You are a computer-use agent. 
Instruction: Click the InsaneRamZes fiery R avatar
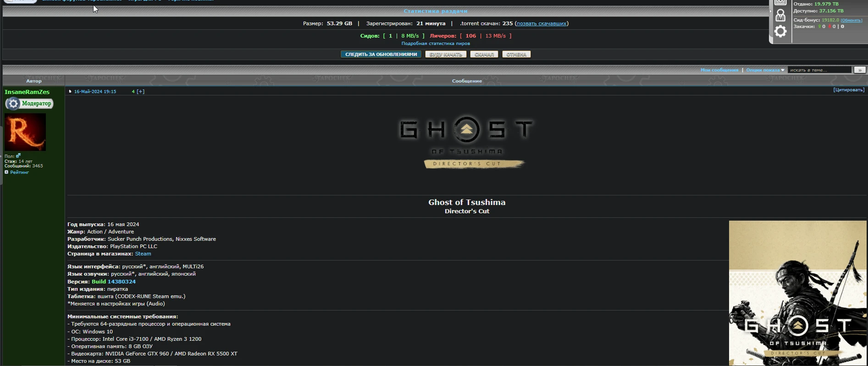(25, 132)
